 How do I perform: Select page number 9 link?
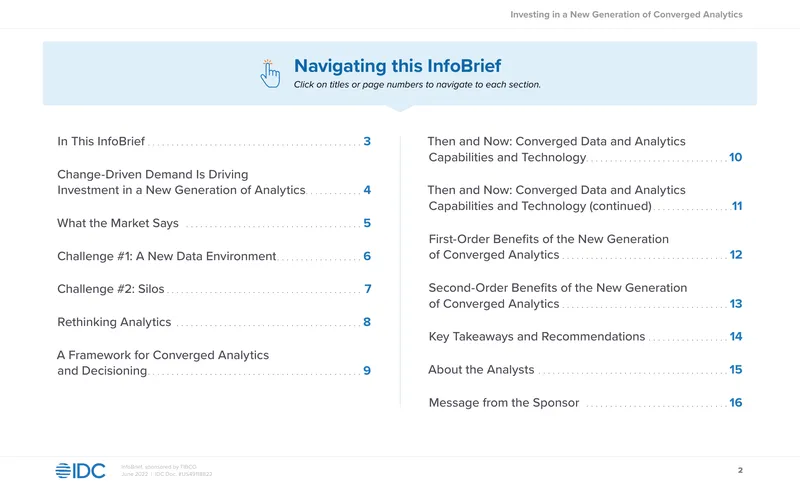coord(367,371)
